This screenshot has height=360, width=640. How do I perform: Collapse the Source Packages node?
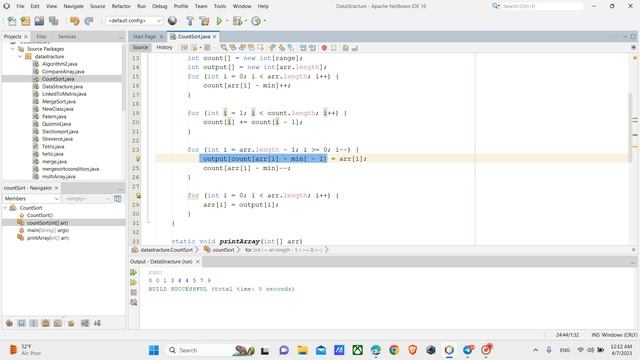(13, 49)
